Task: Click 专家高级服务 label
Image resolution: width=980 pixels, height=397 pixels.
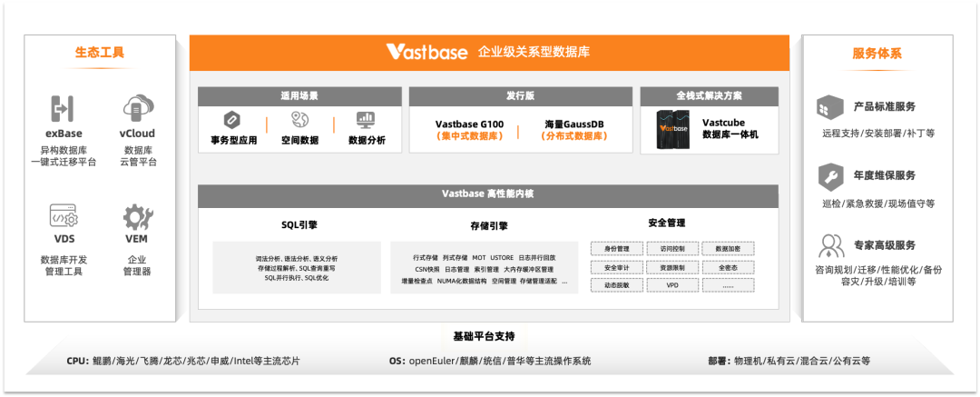Action: click(x=885, y=245)
